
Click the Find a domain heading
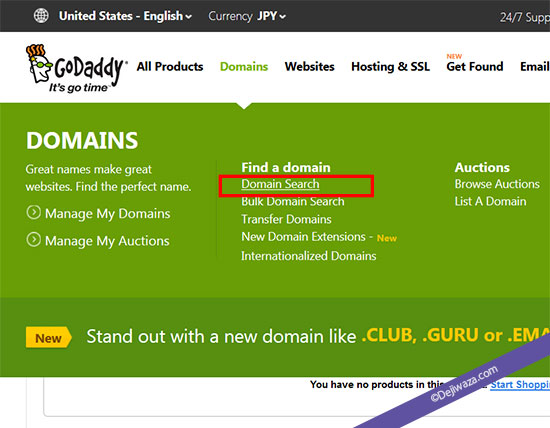click(x=286, y=167)
